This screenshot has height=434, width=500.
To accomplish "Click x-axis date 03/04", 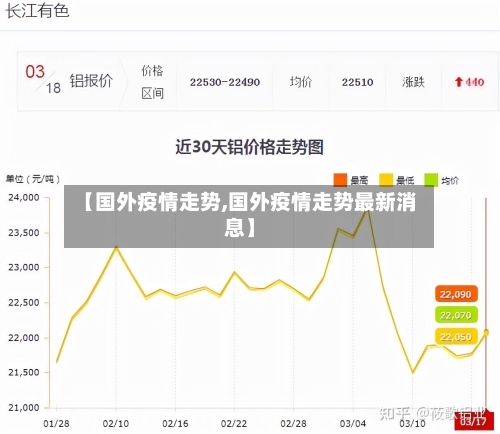I will [353, 424].
